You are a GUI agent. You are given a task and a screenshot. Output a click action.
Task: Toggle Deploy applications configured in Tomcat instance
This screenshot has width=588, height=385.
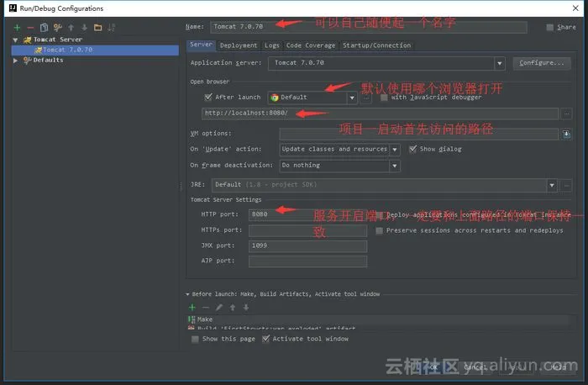click(379, 215)
